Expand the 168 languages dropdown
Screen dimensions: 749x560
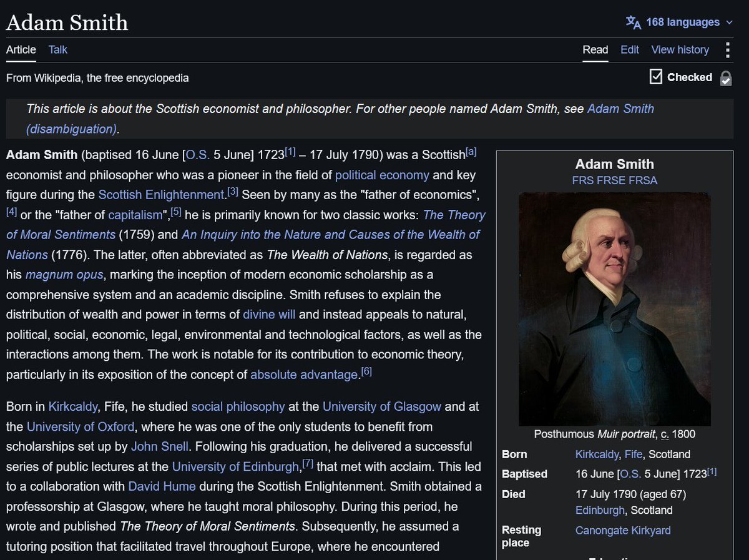690,22
